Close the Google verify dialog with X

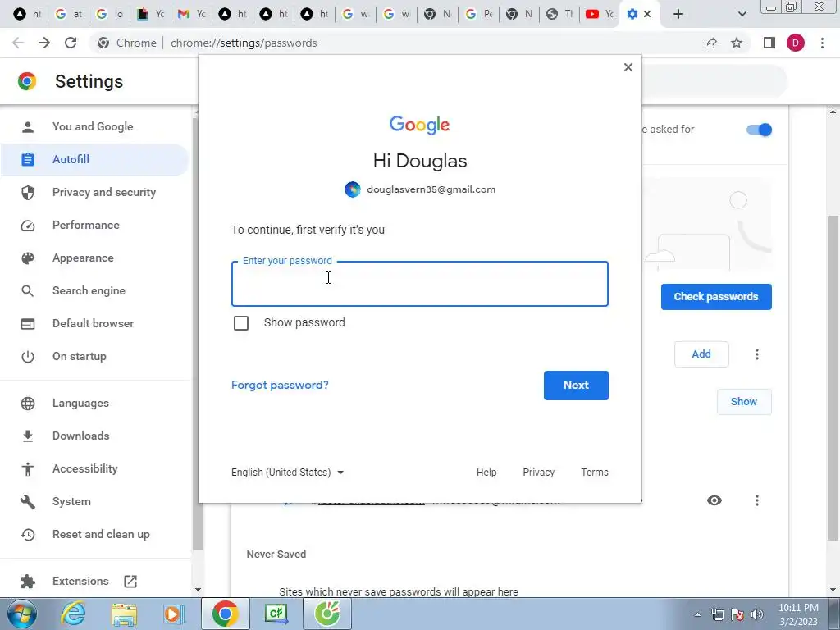tap(628, 67)
